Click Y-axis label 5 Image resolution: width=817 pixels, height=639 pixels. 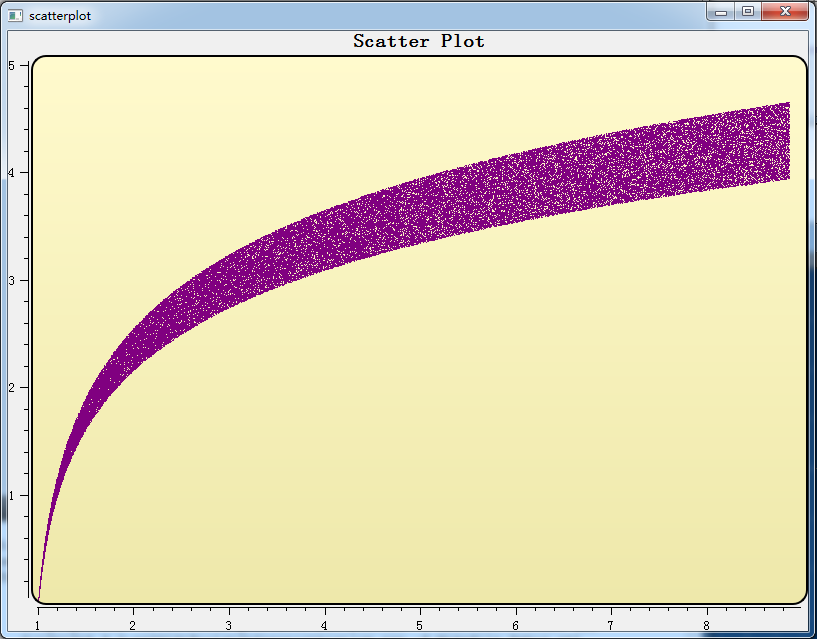(11, 66)
